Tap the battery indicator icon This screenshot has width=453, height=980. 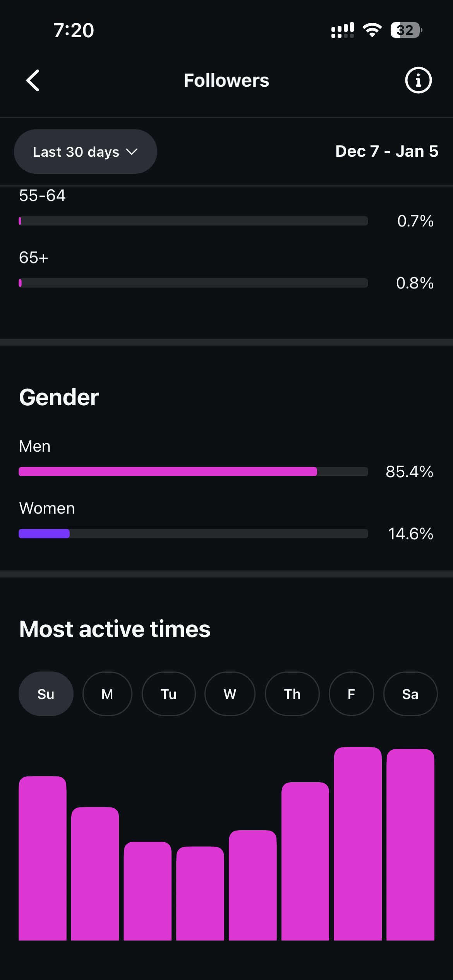pos(406,30)
